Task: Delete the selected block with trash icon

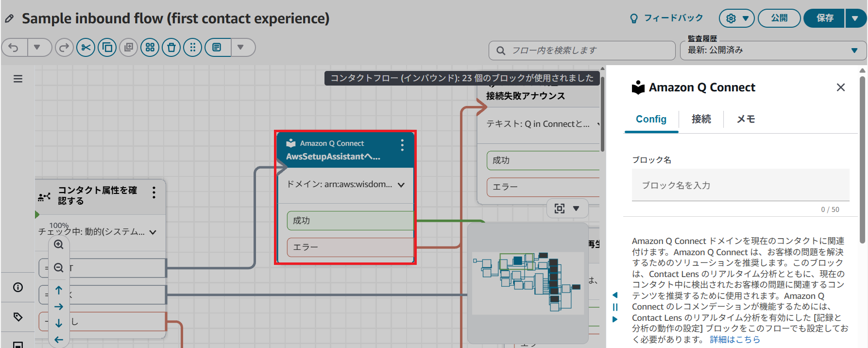Action: [171, 48]
